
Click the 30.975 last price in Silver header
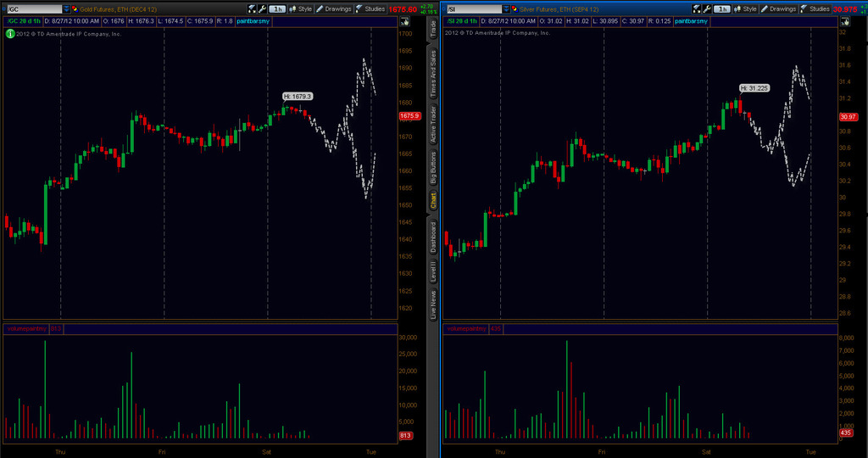tap(845, 9)
